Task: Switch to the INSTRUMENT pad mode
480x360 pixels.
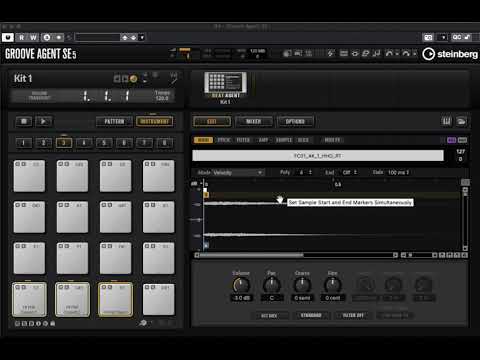Action: click(x=154, y=121)
